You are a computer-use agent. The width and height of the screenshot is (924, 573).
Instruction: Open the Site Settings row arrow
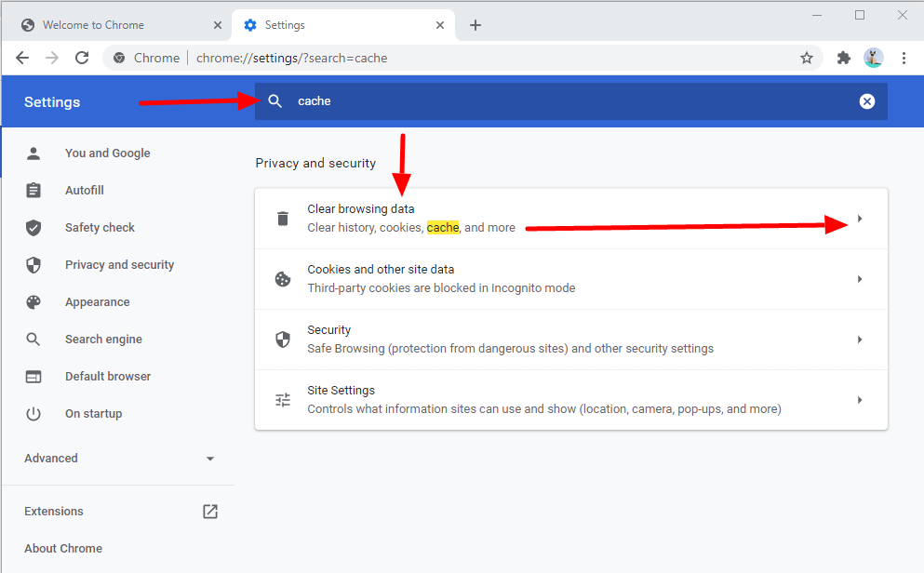coord(860,400)
